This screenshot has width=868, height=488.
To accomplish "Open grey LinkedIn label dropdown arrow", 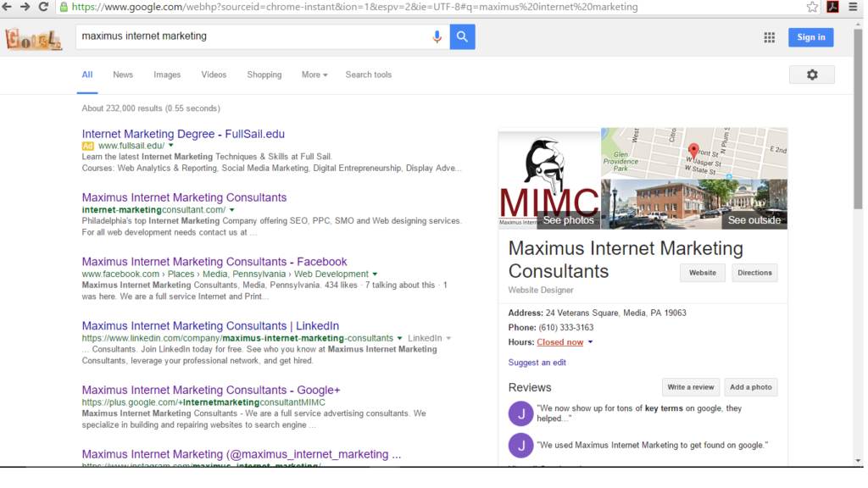I will click(448, 338).
